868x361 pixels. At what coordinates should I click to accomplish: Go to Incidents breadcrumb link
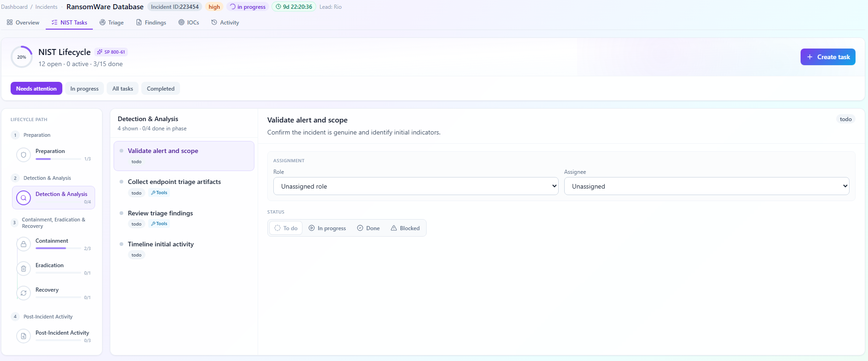tap(47, 7)
